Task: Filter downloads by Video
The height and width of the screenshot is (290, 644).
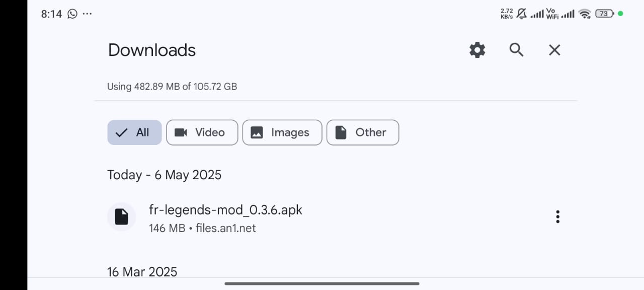Action: [x=202, y=132]
